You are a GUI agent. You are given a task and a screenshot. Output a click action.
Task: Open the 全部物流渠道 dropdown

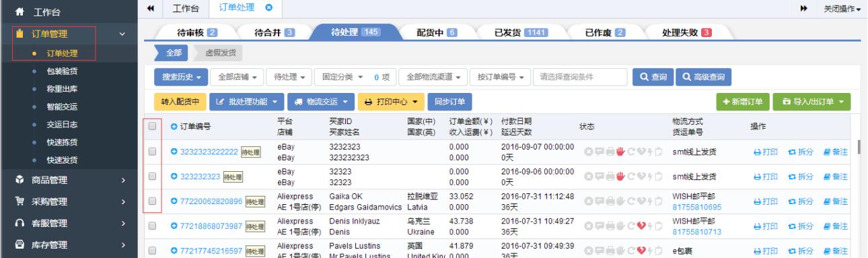point(433,77)
